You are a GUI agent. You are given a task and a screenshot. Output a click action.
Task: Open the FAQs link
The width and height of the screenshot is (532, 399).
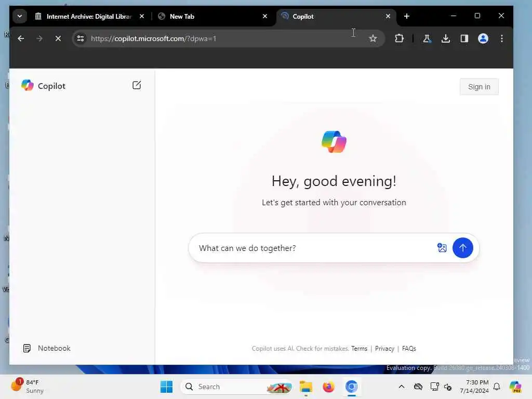click(x=409, y=349)
